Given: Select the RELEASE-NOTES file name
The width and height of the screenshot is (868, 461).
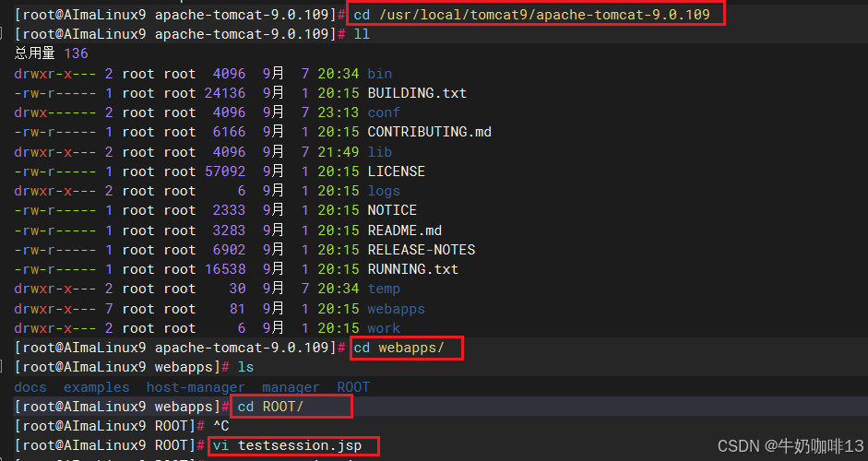Looking at the screenshot, I should pos(422,250).
